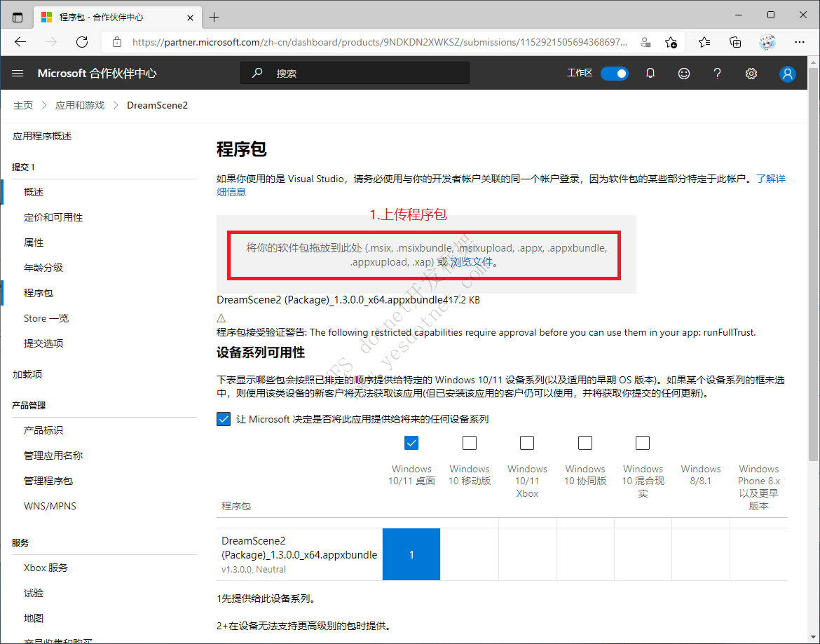The height and width of the screenshot is (644, 820).
Task: Uncheck the Windows 10/11 桌面 checkbox
Action: point(411,443)
